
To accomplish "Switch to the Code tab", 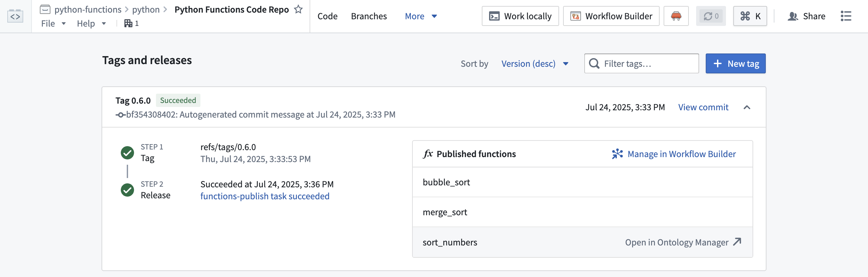I will [x=327, y=16].
